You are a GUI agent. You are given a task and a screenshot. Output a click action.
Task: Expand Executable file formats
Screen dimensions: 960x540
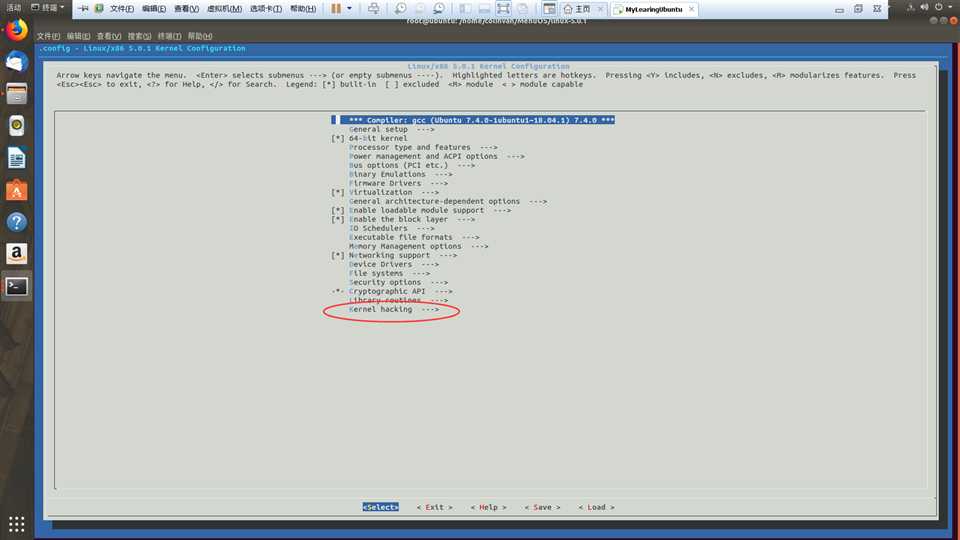pyautogui.click(x=414, y=237)
